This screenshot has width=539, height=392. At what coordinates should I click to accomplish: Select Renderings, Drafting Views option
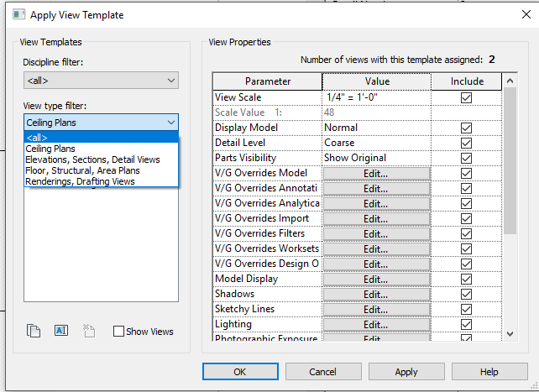(80, 181)
